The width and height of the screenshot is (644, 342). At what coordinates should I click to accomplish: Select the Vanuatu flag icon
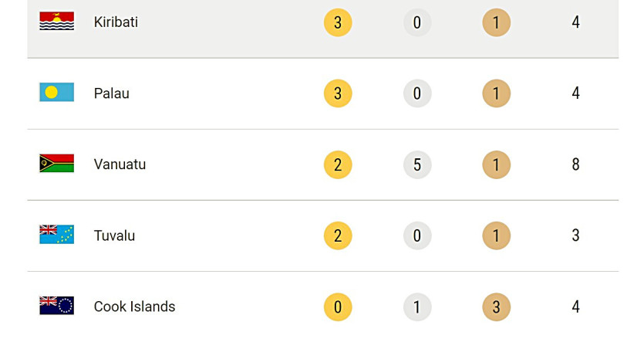point(56,164)
